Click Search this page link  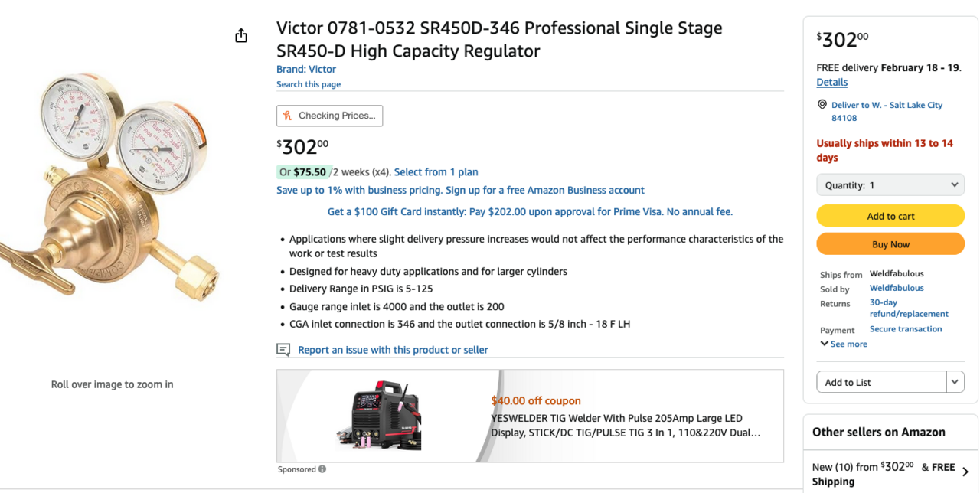point(309,84)
